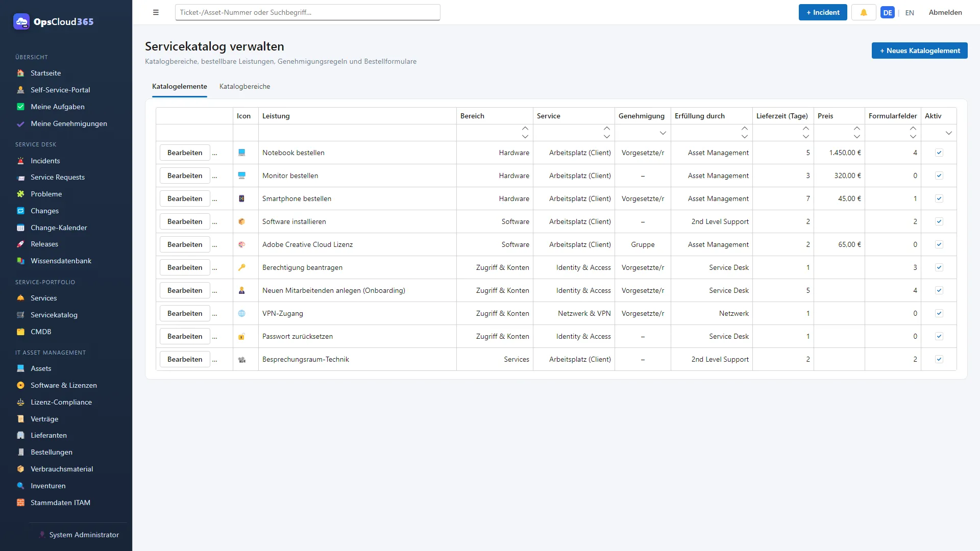Click the Lieferanten building icon
Screen dimensions: 980x551
tap(20, 435)
